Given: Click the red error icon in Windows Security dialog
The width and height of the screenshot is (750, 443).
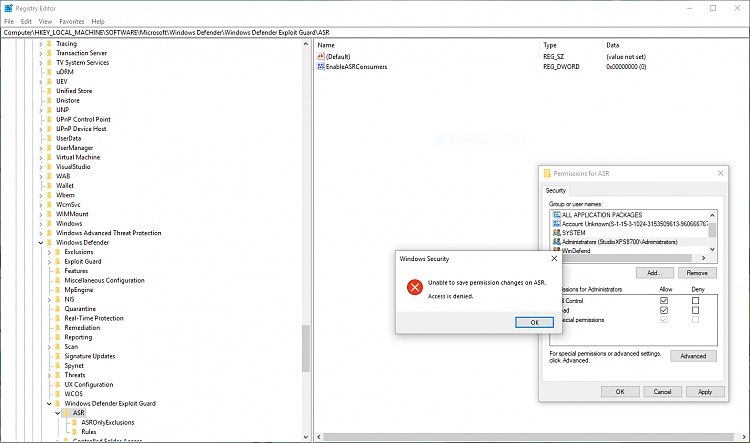Looking at the screenshot, I should point(415,287).
